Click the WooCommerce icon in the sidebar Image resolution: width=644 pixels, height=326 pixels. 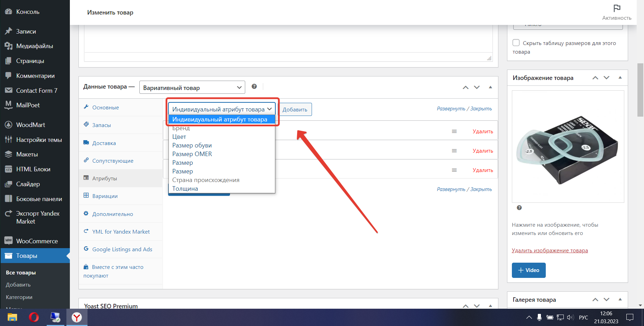(x=8, y=241)
